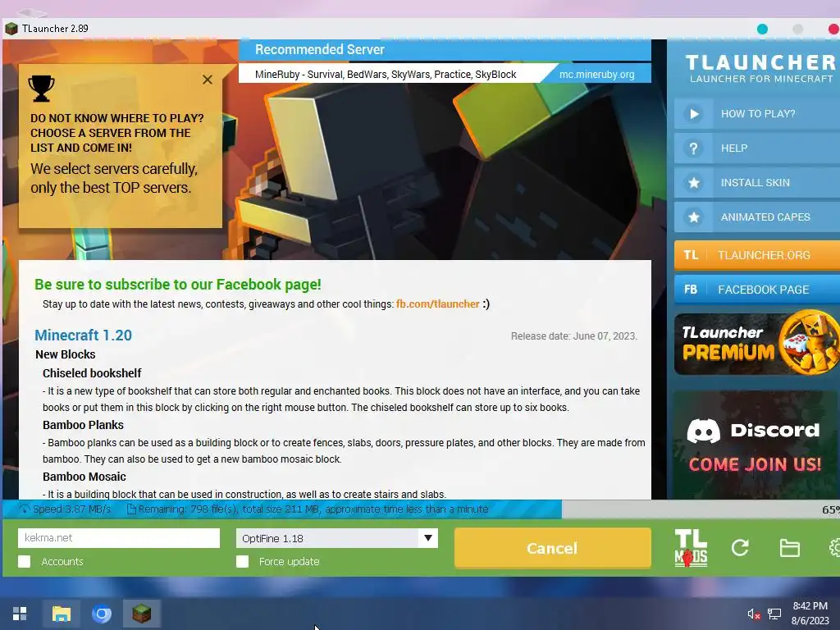Image resolution: width=840 pixels, height=630 pixels.
Task: Open the ANIMATED CAPES menu item
Action: pos(757,217)
